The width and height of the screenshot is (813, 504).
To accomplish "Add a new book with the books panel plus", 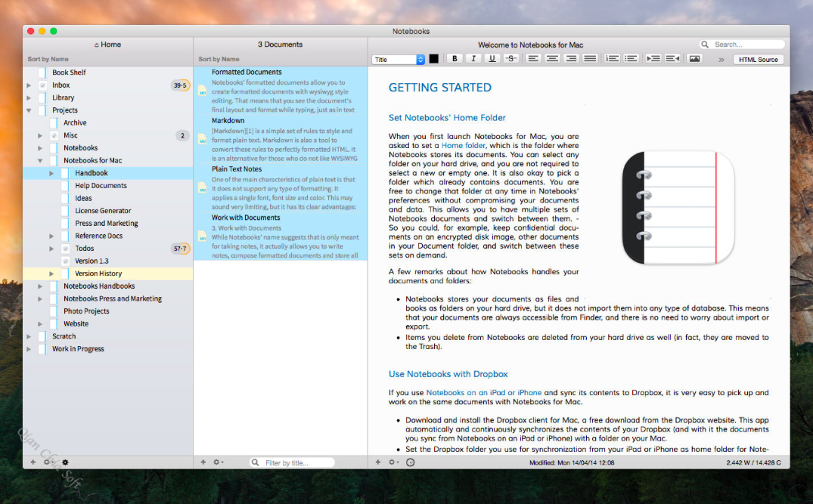I will pyautogui.click(x=33, y=462).
